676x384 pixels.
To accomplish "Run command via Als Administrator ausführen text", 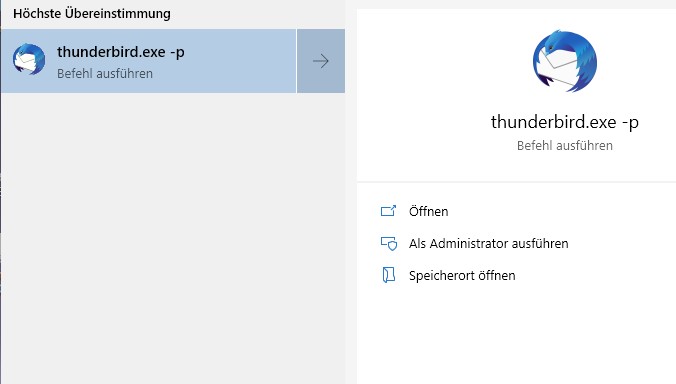I will click(x=488, y=244).
